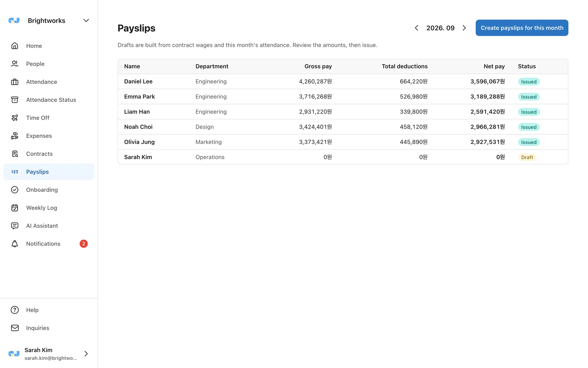Click the Net pay column header
This screenshot has height=368, width=588.
click(x=494, y=66)
